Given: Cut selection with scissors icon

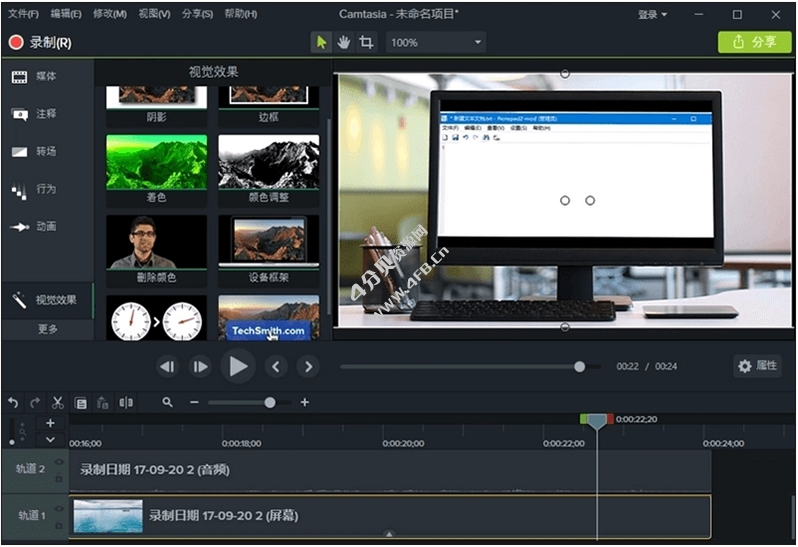Looking at the screenshot, I should tap(58, 403).
